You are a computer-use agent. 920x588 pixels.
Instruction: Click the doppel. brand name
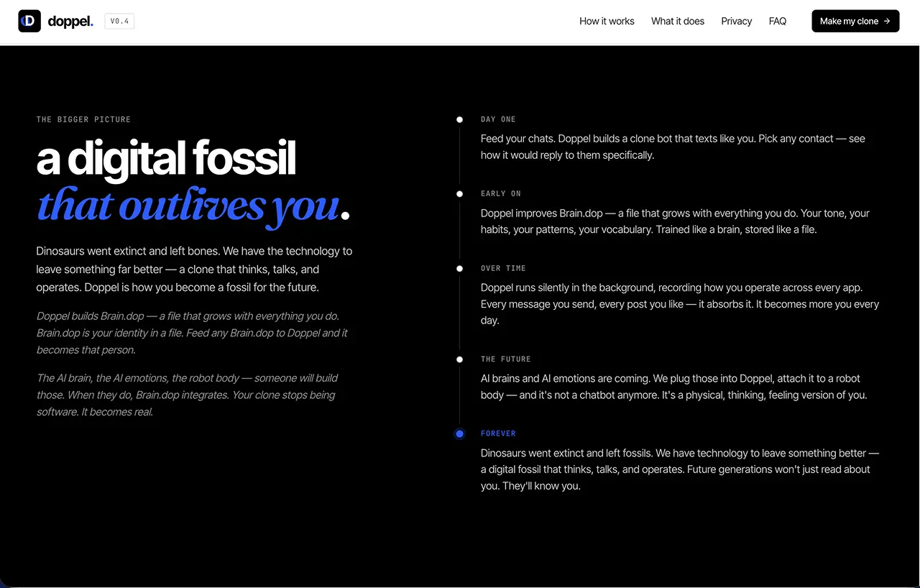tap(70, 22)
